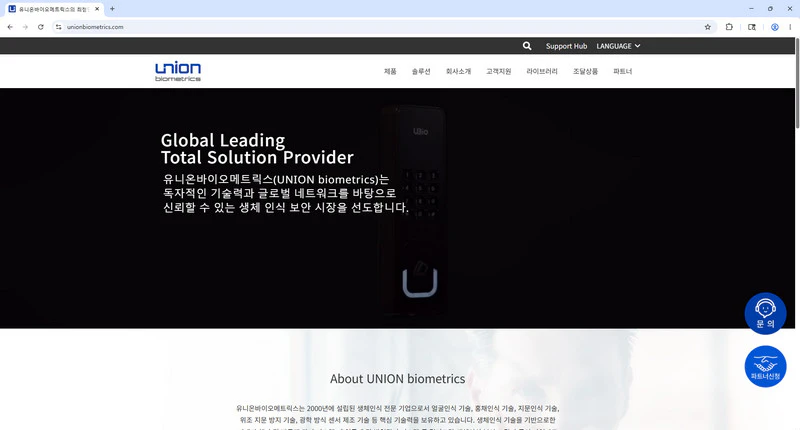Click the profile avatar icon in the browser toolbar
The width and height of the screenshot is (800, 430).
tap(774, 27)
